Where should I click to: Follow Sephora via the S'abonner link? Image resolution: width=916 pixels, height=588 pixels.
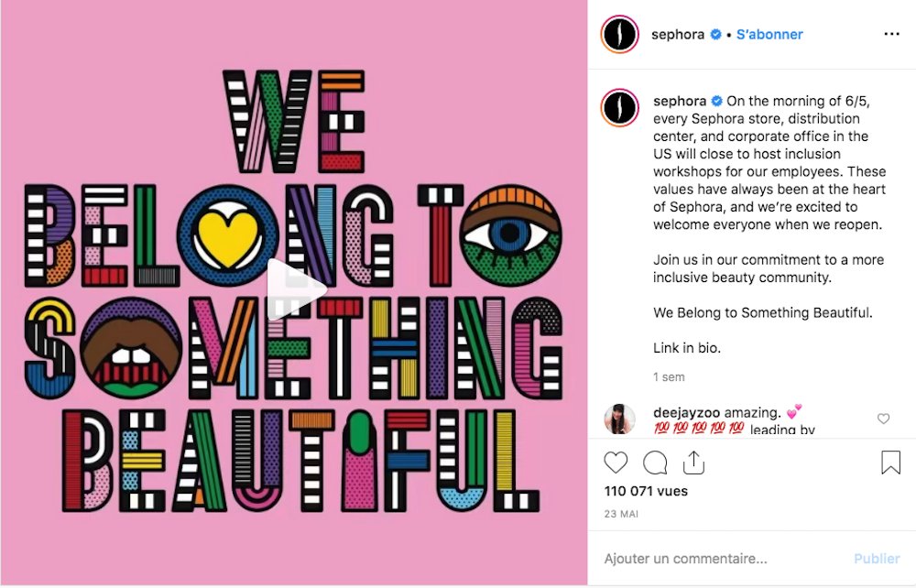pos(769,34)
